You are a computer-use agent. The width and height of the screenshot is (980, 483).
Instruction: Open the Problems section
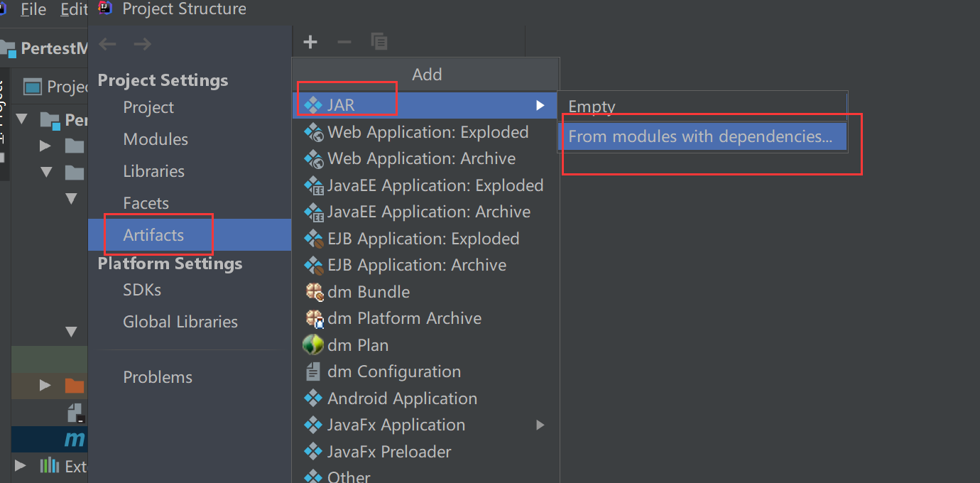point(158,377)
